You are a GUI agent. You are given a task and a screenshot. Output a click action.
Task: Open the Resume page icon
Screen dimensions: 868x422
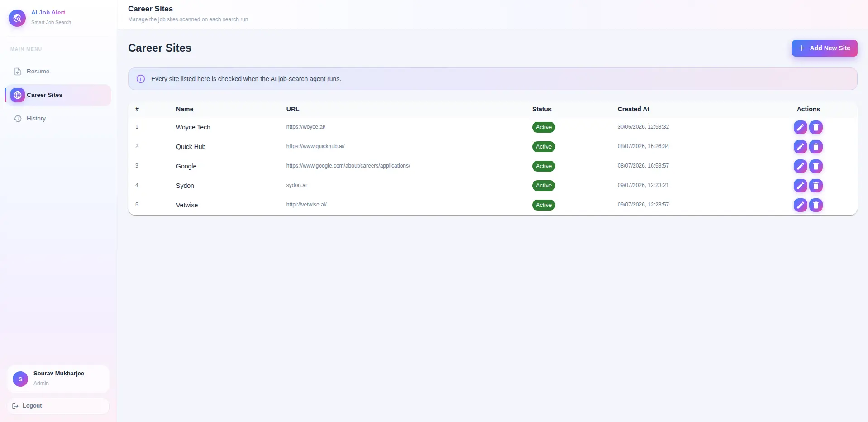click(x=18, y=72)
